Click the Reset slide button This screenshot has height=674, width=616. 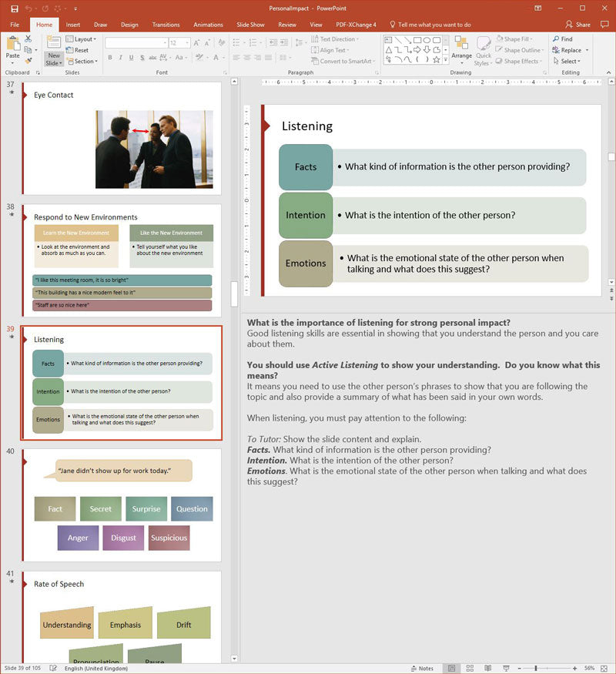coord(77,50)
